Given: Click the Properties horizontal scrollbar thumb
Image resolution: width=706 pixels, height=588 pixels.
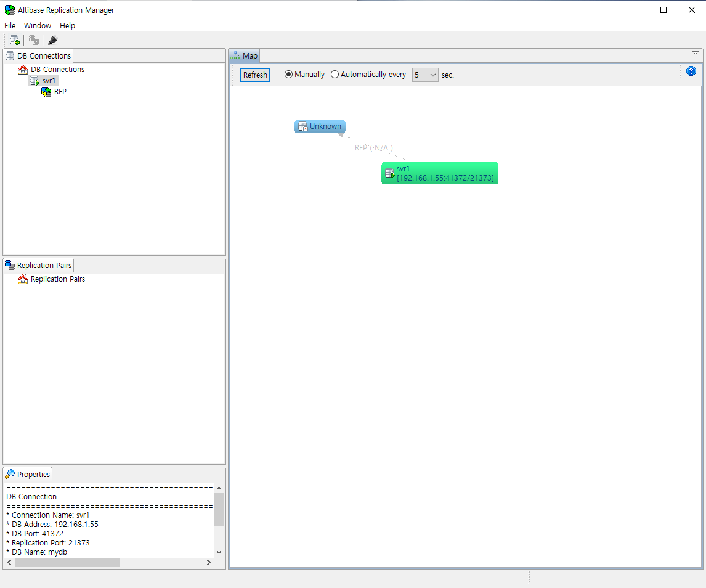Looking at the screenshot, I should click(x=67, y=563).
